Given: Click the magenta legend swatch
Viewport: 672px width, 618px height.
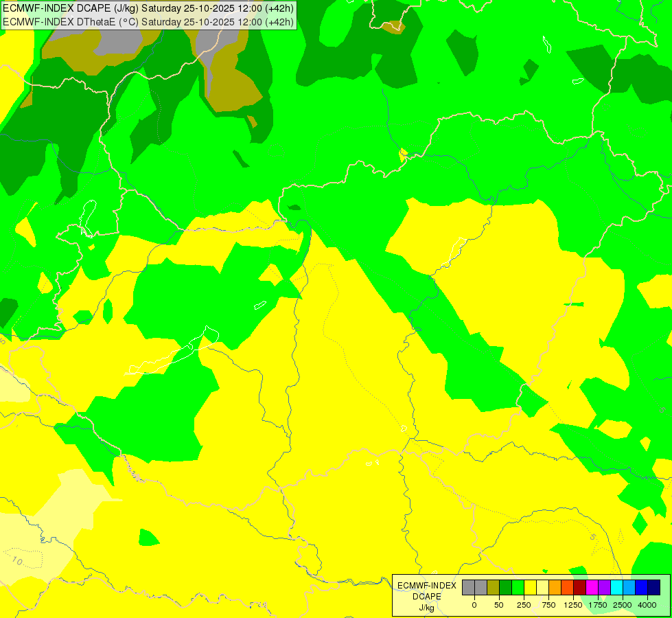Looking at the screenshot, I should (x=592, y=587).
